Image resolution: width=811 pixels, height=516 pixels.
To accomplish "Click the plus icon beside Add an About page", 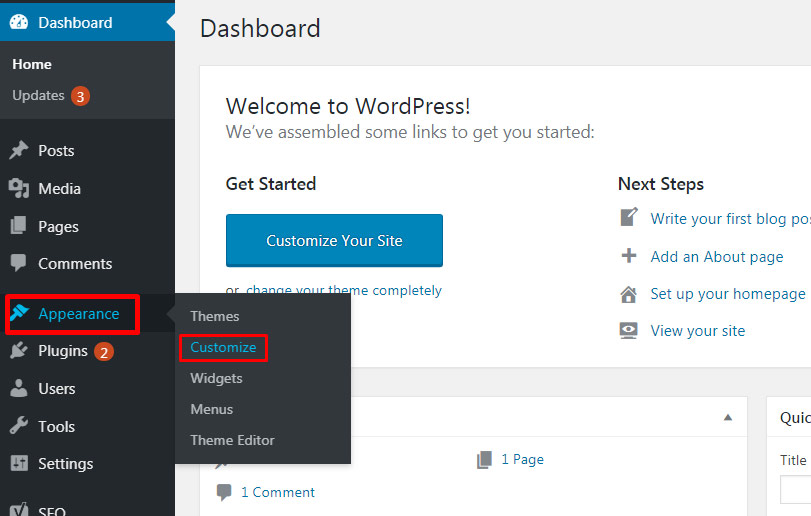I will click(629, 255).
